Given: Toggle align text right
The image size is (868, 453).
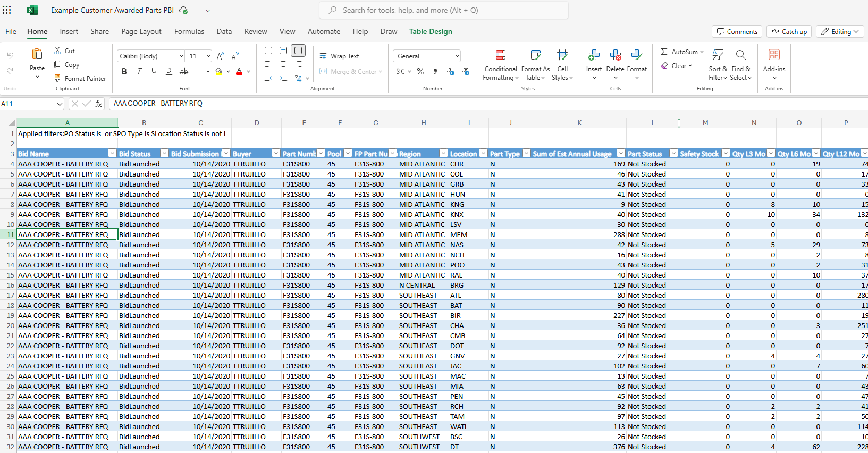Looking at the screenshot, I should pyautogui.click(x=298, y=64).
